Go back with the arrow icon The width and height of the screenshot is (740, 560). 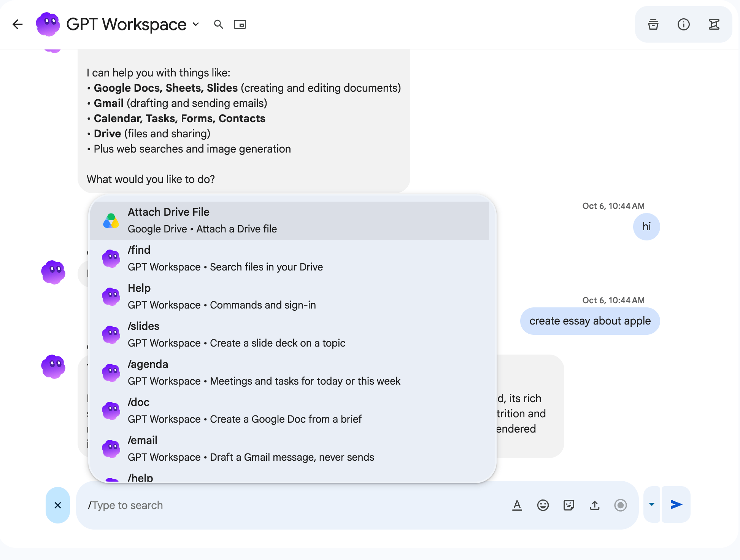point(17,24)
